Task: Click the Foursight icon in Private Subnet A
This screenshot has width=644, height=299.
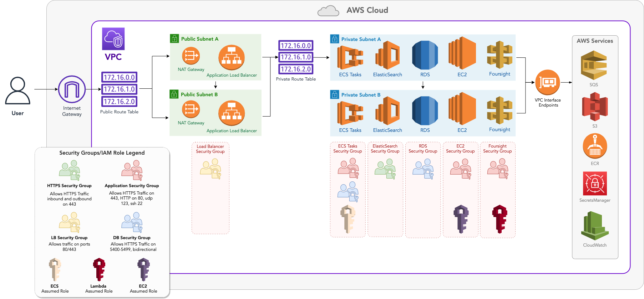Action: tap(500, 55)
